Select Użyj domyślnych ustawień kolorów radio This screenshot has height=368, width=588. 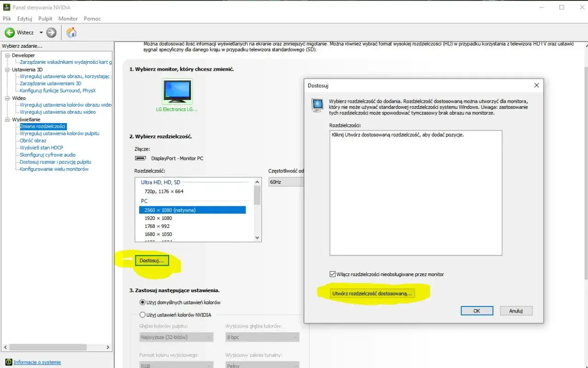[x=142, y=302]
